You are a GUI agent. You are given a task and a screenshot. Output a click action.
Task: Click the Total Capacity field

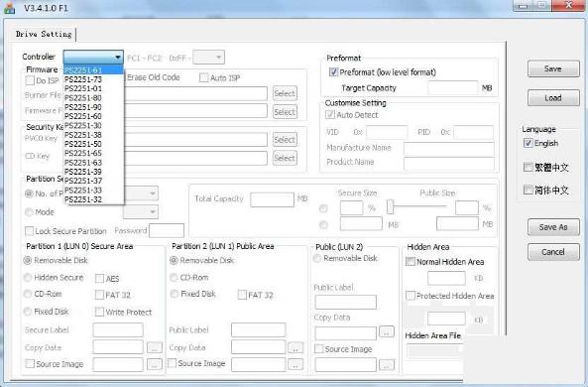(272, 199)
